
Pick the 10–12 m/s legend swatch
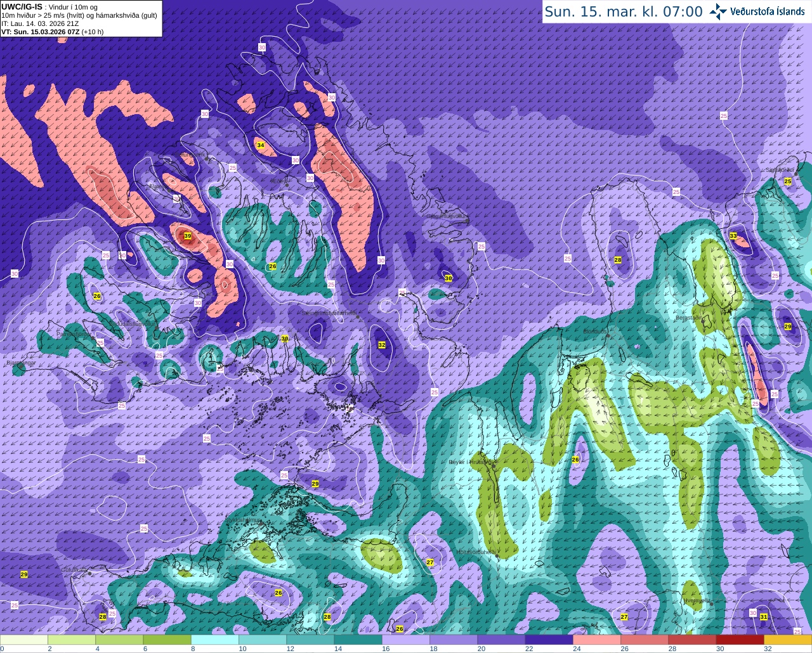(x=263, y=640)
